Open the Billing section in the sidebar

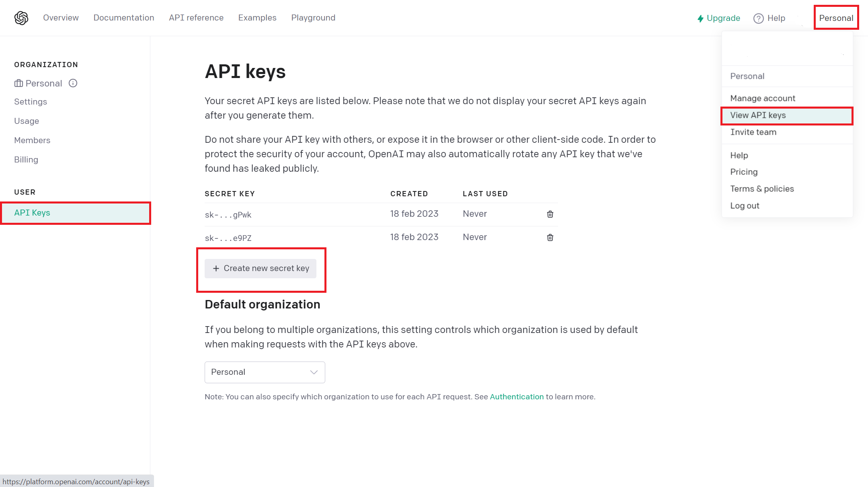click(x=26, y=160)
